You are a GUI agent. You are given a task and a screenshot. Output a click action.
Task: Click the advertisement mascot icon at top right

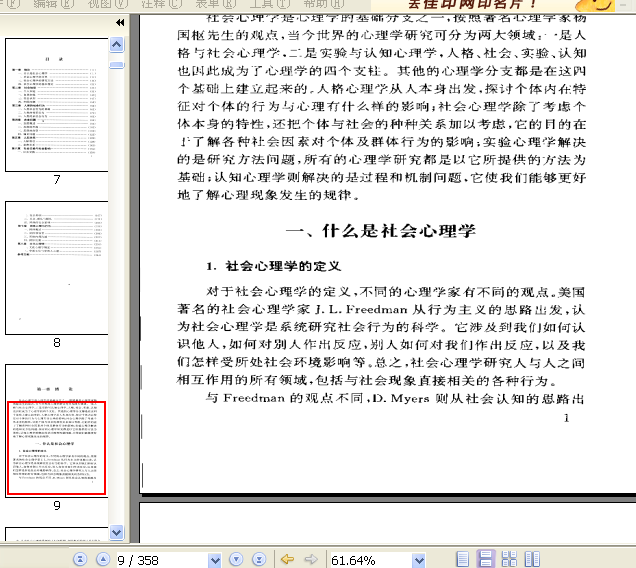(594, 5)
